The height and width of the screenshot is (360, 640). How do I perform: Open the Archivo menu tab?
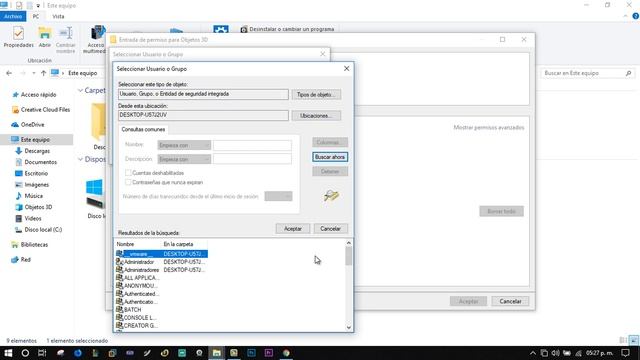[13, 16]
